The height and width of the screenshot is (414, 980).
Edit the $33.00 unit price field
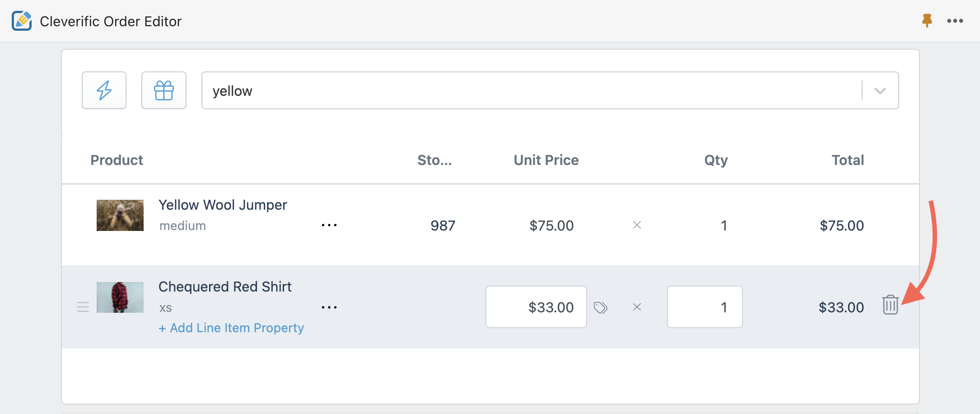coord(536,307)
